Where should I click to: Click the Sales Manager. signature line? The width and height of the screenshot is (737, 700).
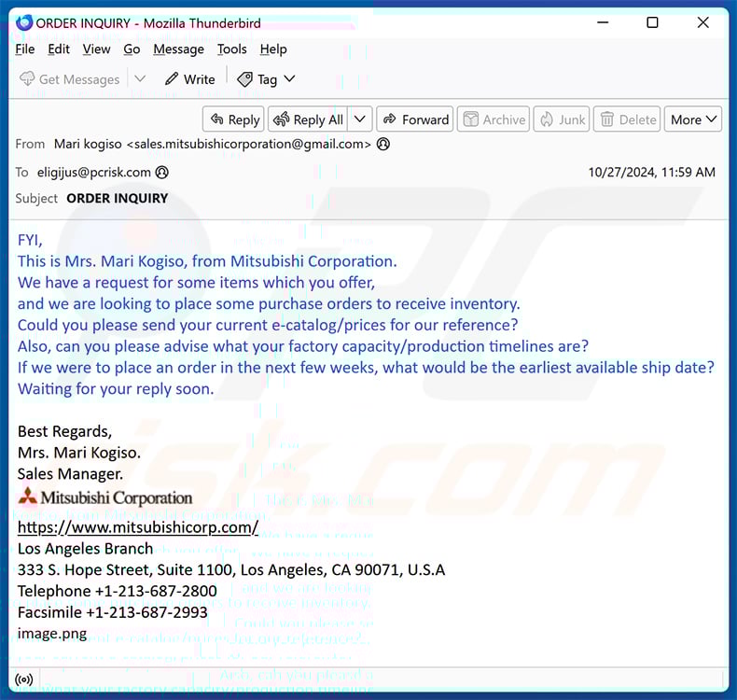(70, 474)
